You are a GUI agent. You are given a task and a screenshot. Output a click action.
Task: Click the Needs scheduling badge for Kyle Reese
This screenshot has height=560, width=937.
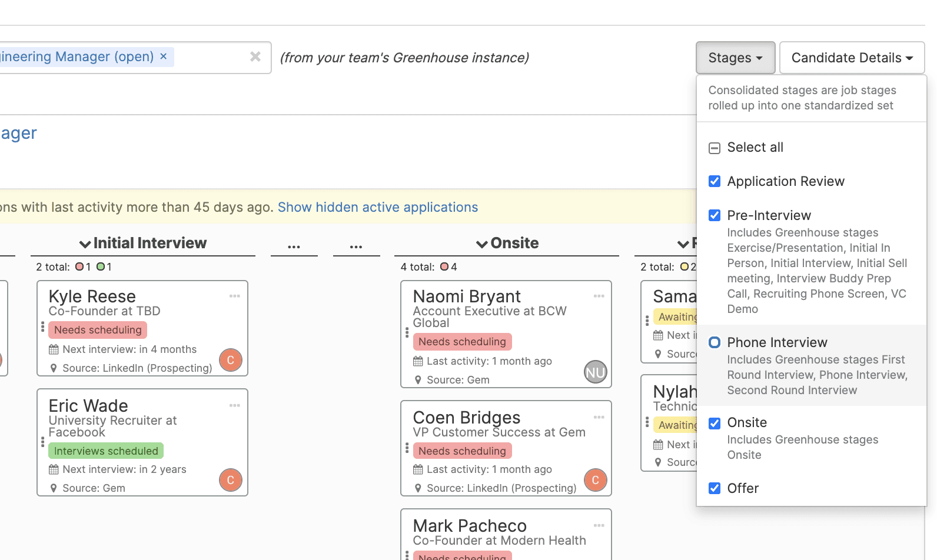pyautogui.click(x=98, y=330)
